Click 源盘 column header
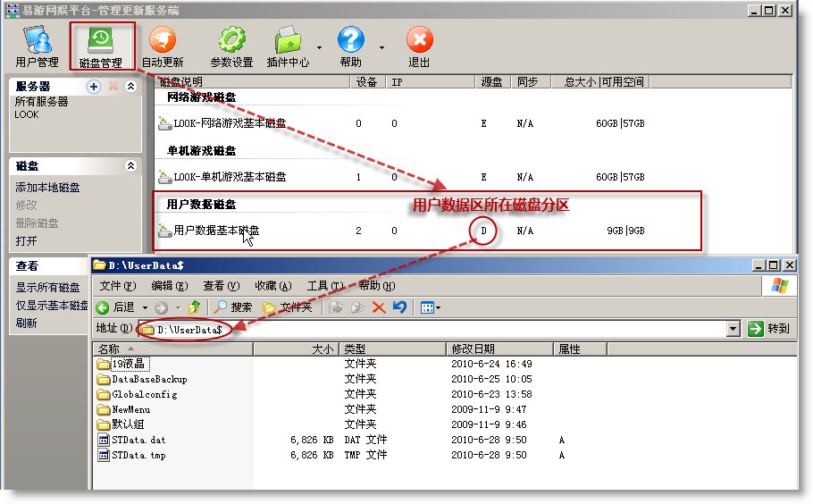The image size is (813, 504). (x=492, y=82)
